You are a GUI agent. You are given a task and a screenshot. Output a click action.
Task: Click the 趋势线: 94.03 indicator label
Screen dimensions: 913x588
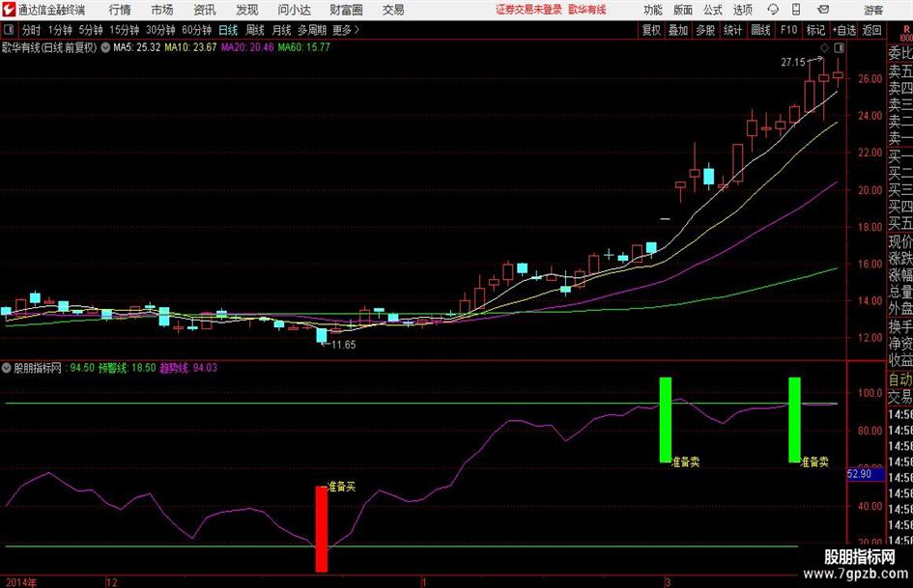coord(187,368)
